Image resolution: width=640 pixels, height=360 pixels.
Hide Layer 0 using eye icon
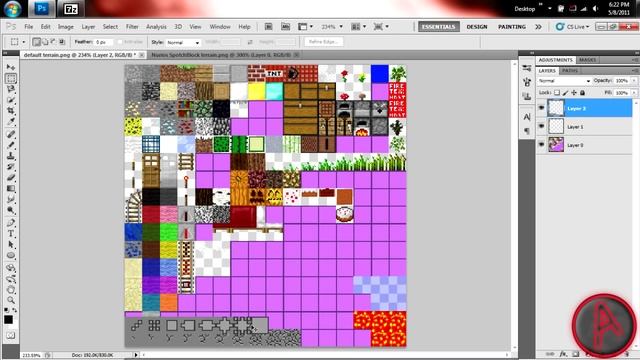[x=541, y=145]
